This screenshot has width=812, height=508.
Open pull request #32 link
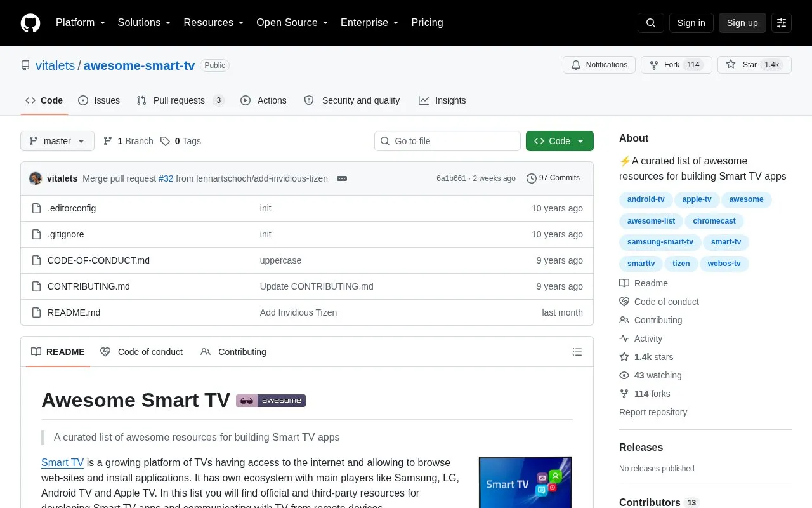point(166,178)
